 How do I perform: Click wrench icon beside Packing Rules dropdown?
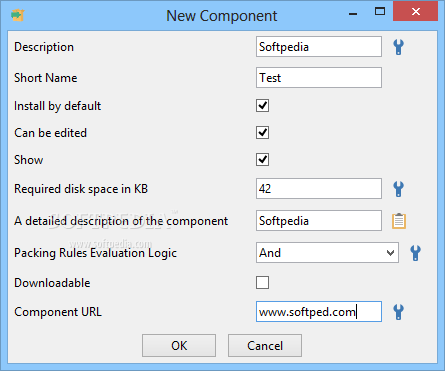pyautogui.click(x=415, y=253)
